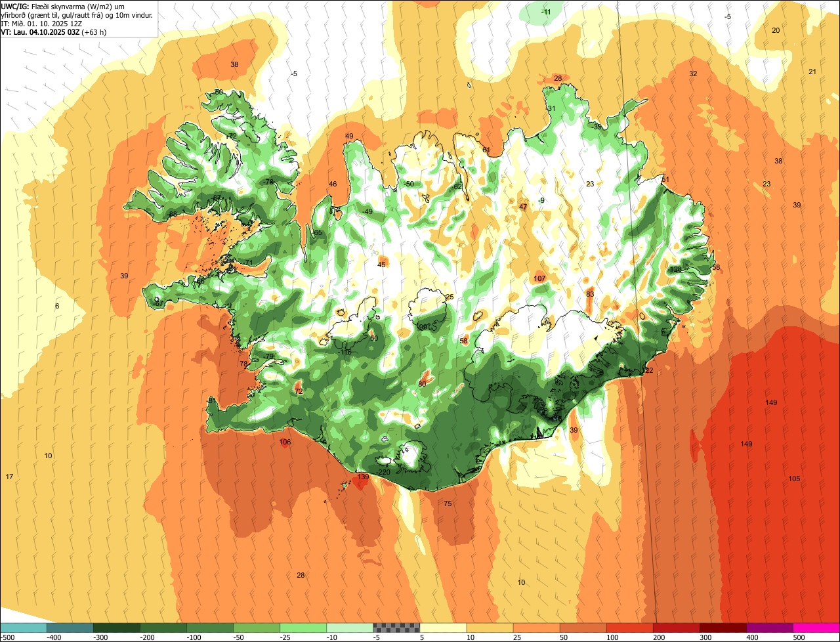Viewport: 840px width, 642px height.
Task: Click the '61' value on the north coast
Action: click(x=486, y=150)
